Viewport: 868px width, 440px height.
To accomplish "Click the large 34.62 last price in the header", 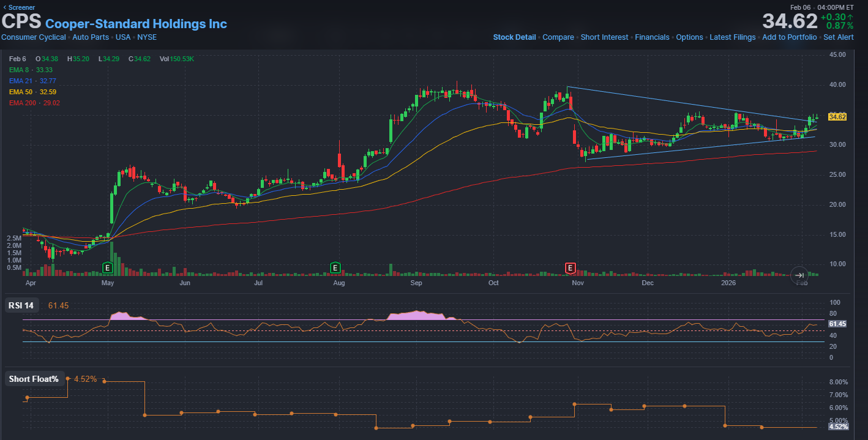I will [790, 21].
